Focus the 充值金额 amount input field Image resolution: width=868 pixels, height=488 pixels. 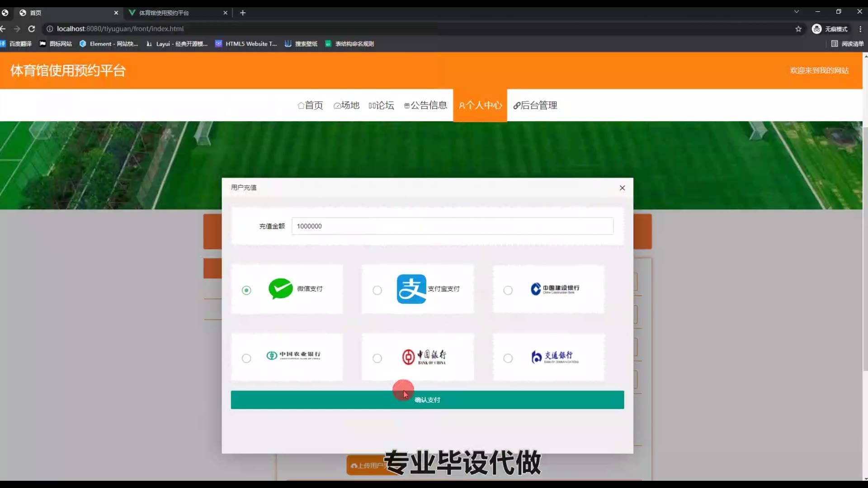[x=452, y=226]
